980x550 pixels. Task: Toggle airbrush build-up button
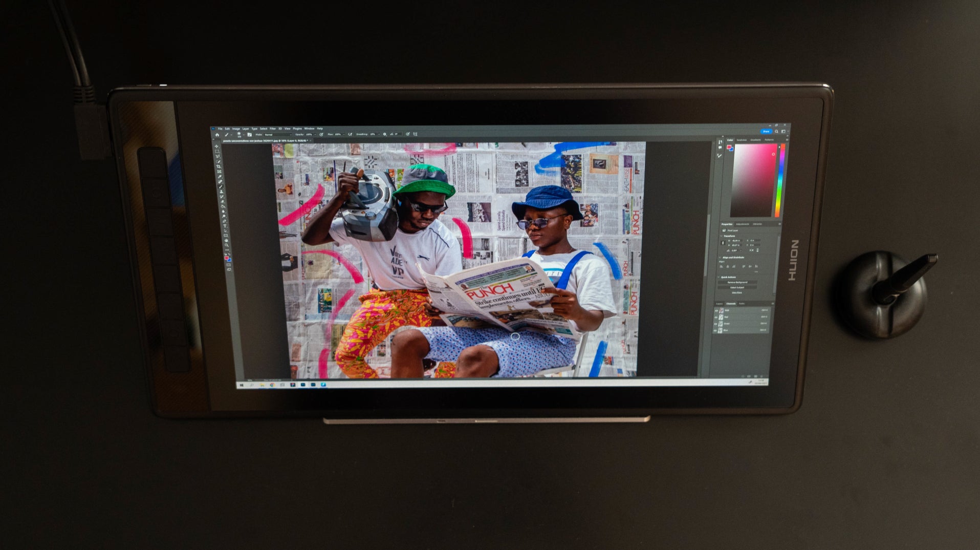click(350, 134)
